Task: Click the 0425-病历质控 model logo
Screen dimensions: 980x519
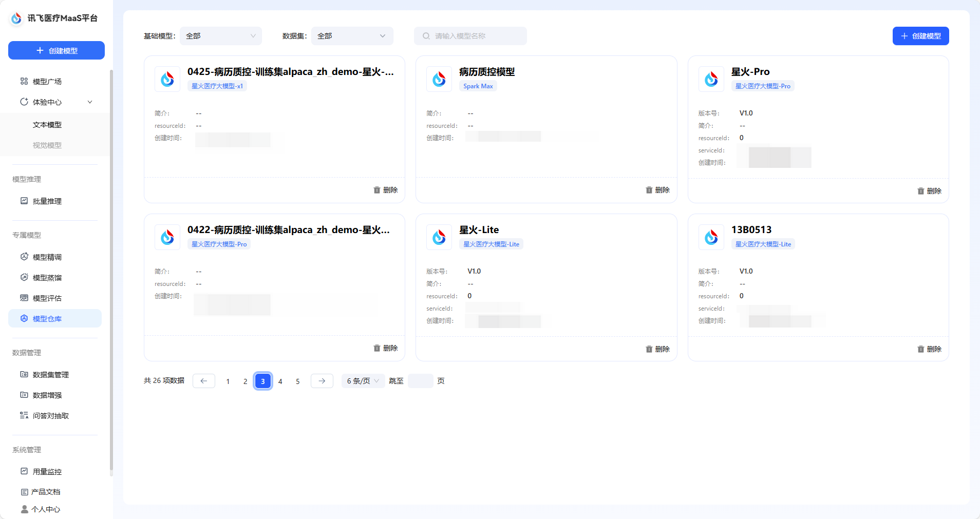Action: pyautogui.click(x=167, y=79)
